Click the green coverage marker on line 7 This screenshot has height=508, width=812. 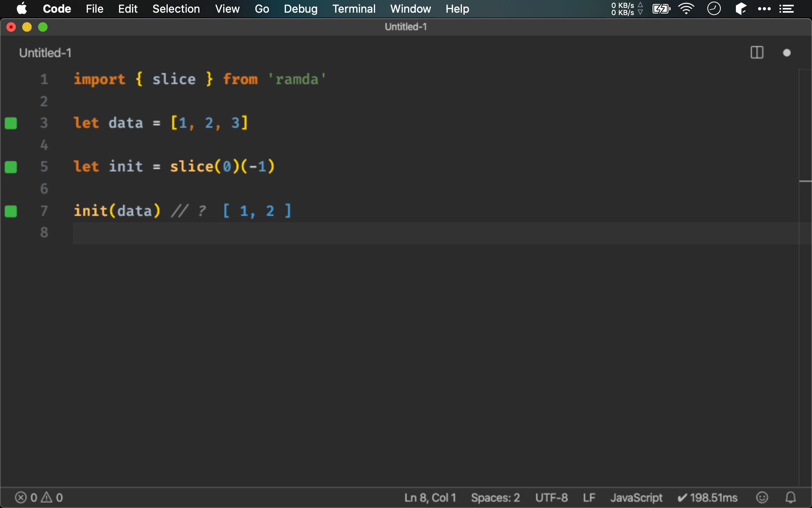[11, 211]
